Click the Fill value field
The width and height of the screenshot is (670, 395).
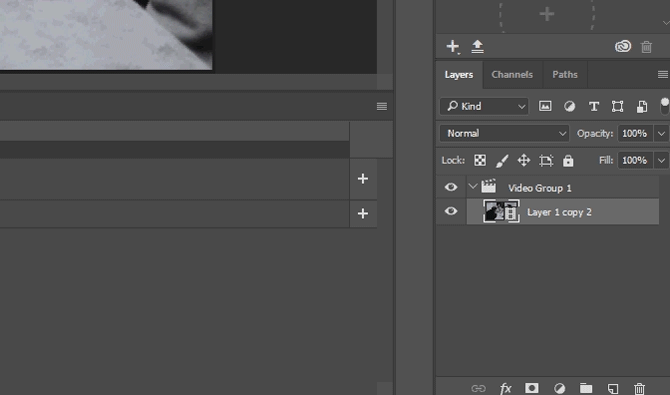tap(635, 160)
